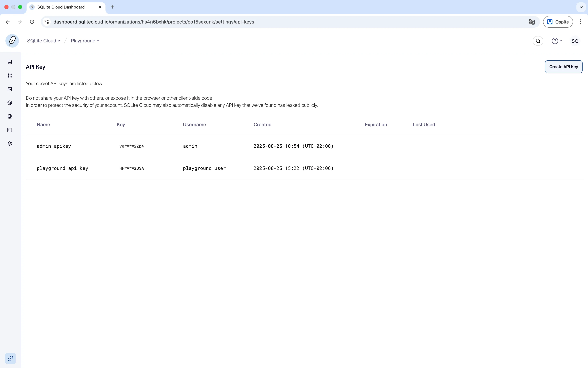Open the Chrome three-dot menu
This screenshot has width=588, height=368.
[x=581, y=22]
